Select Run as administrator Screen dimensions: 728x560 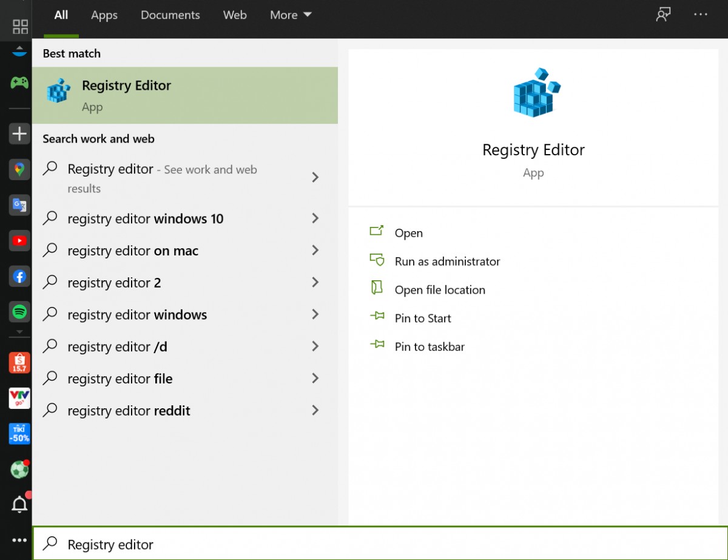pos(447,261)
